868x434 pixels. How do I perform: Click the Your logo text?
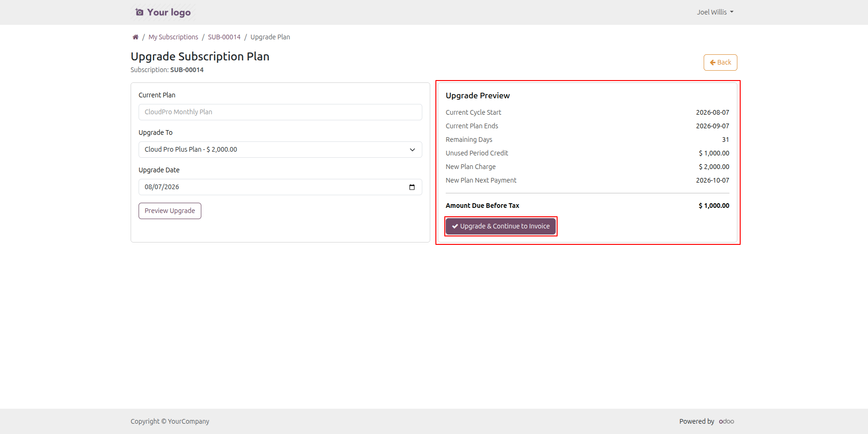tap(169, 12)
